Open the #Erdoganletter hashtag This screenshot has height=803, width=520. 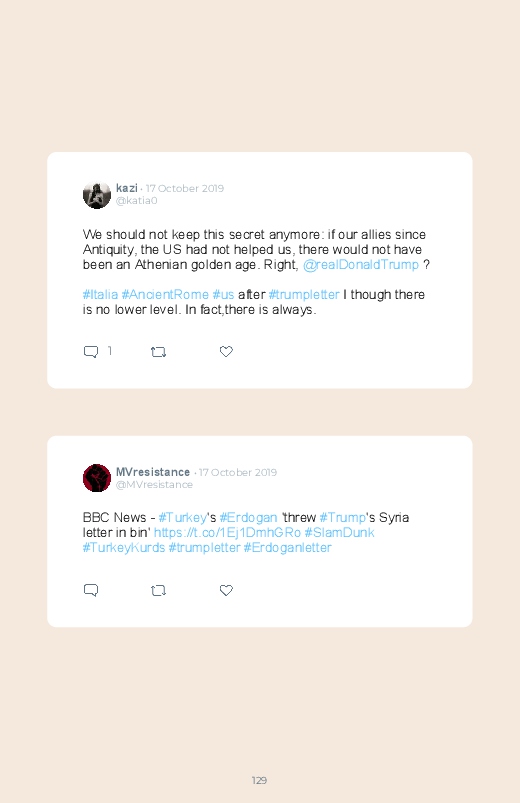point(287,547)
